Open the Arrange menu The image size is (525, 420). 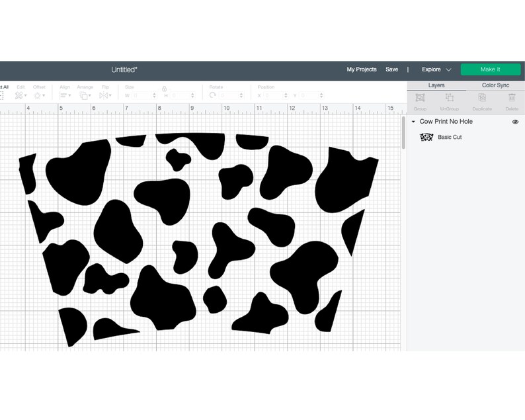[86, 95]
